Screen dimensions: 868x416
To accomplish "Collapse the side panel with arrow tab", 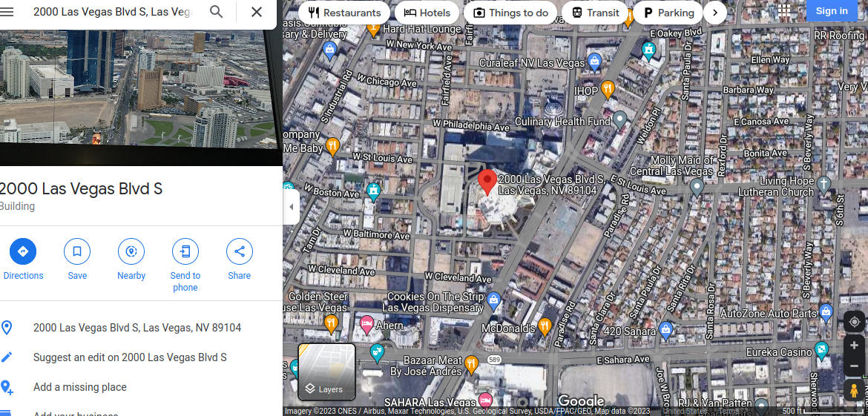I will 291,207.
